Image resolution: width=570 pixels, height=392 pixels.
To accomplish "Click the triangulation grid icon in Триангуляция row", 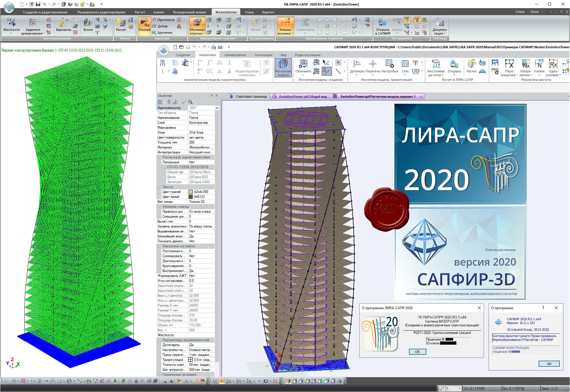I will 191,360.
